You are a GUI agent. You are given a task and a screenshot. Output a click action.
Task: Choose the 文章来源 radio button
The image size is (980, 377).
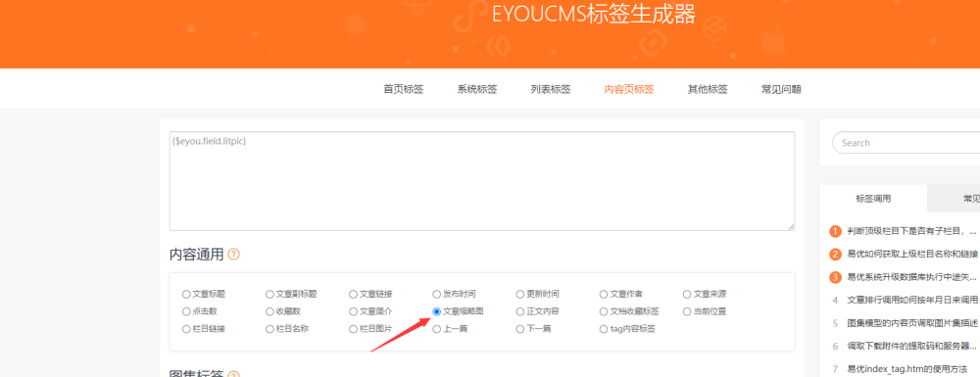[x=687, y=294]
